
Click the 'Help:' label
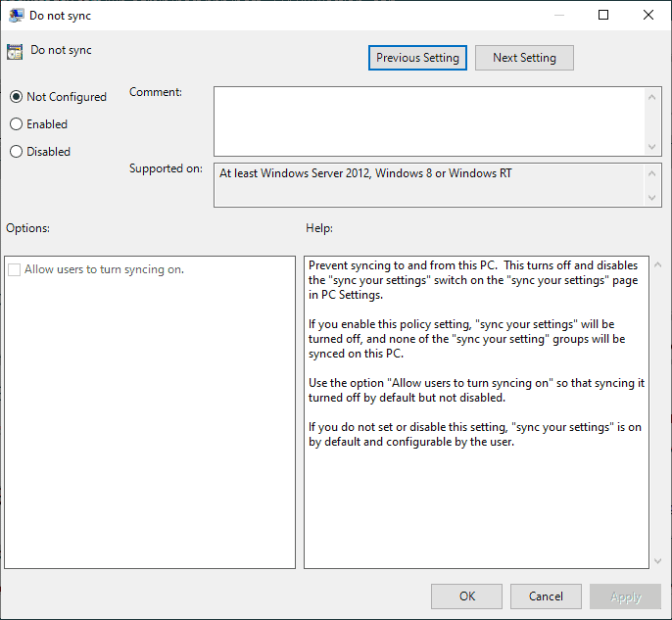point(319,228)
